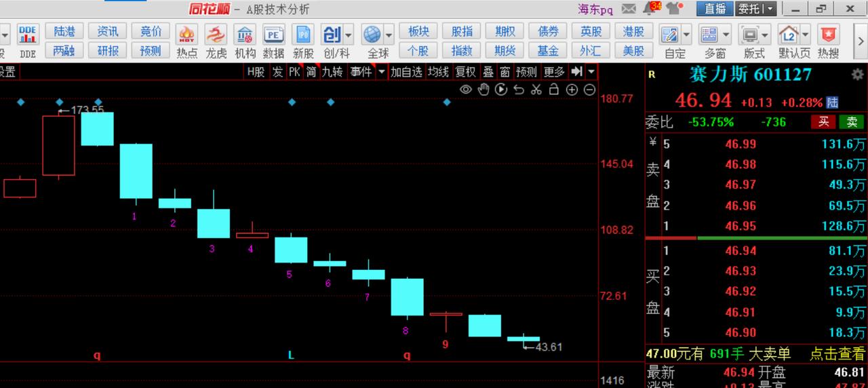Expand the 版式 dropdown arrow
This screenshot has height=388, width=868.
(766, 34)
